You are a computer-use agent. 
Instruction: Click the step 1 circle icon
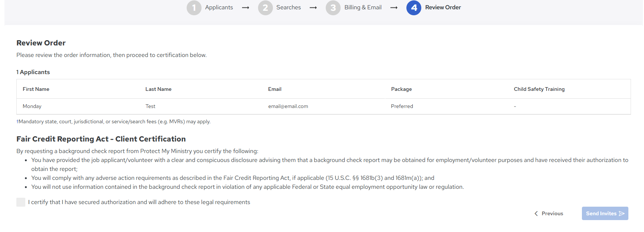click(x=194, y=7)
